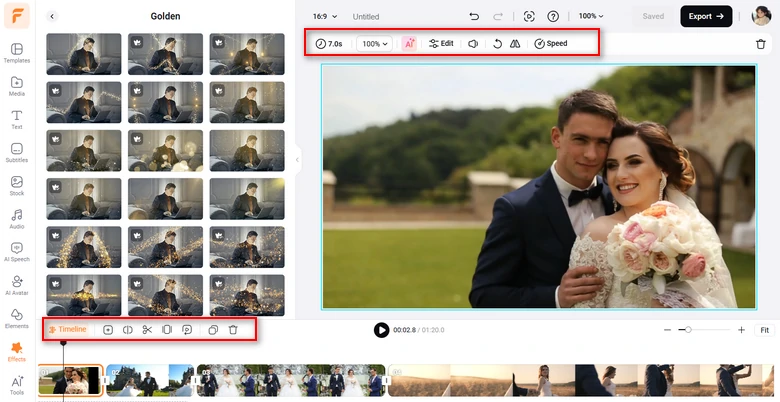Open the Stock sidebar panel
The height and width of the screenshot is (402, 780).
[17, 186]
